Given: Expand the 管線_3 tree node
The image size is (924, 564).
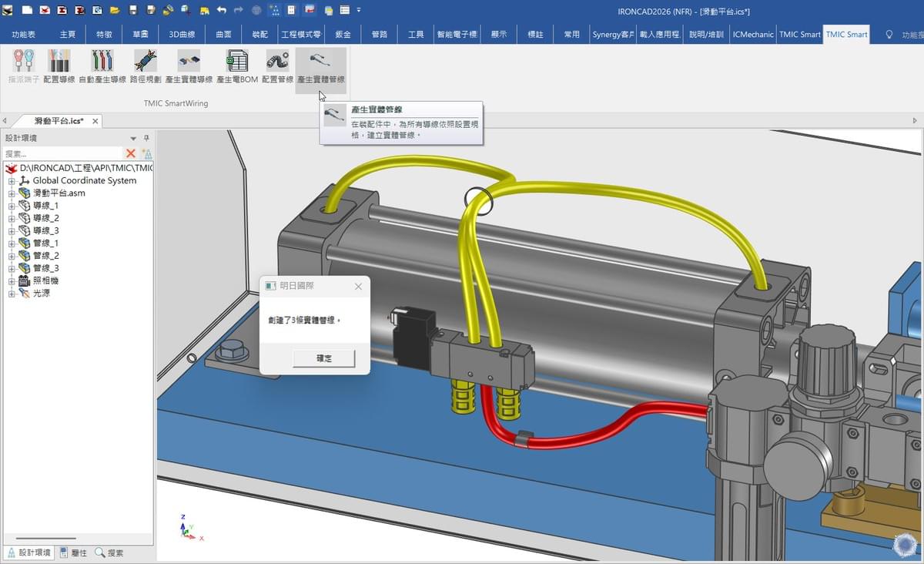Looking at the screenshot, I should coord(12,268).
